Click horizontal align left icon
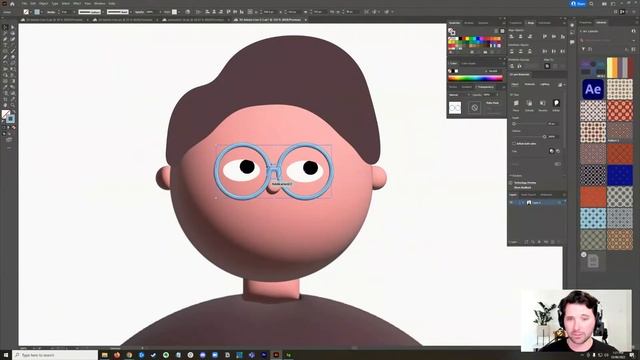The width and height of the screenshot is (640, 360). tap(511, 37)
